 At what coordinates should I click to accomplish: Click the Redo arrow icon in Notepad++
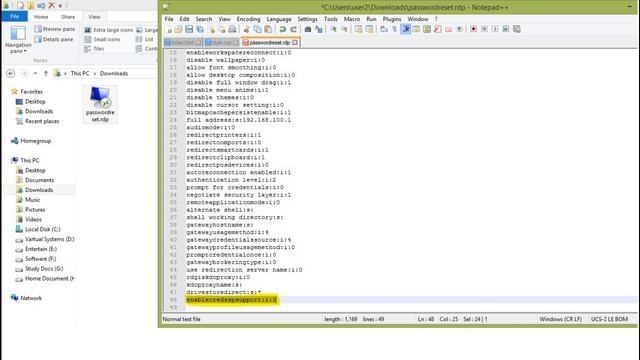(x=293, y=29)
